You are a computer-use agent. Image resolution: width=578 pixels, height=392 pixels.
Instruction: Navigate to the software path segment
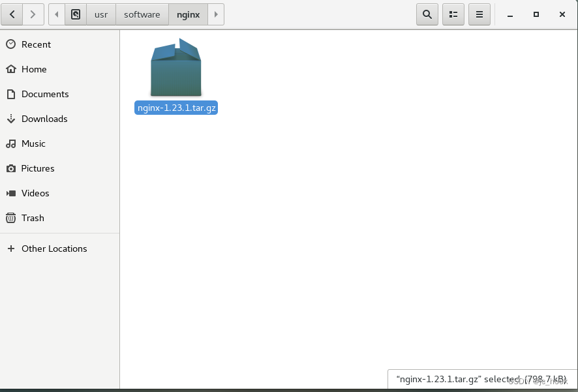[142, 14]
